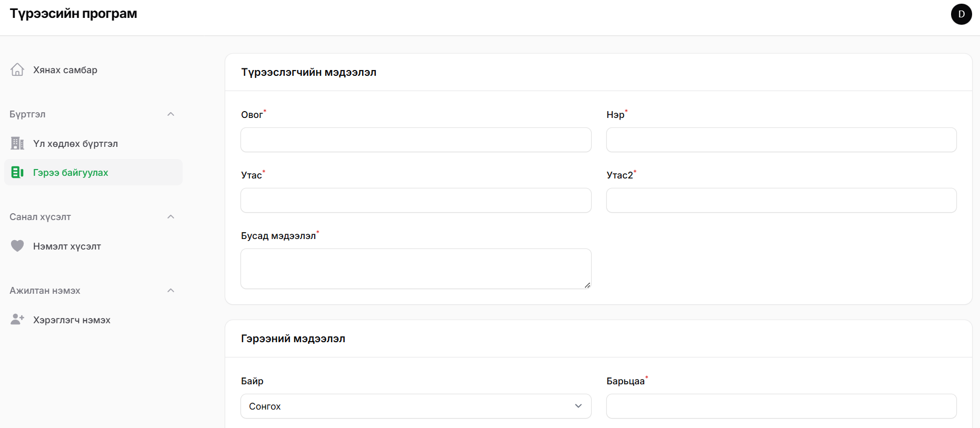This screenshot has width=980, height=428.
Task: Go to Хянах самбар dashboard
Action: pyautogui.click(x=65, y=70)
